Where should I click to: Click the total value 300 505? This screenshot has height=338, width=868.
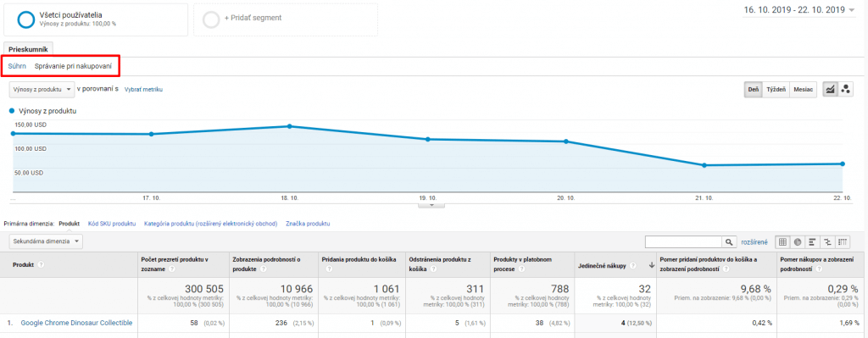pyautogui.click(x=205, y=289)
